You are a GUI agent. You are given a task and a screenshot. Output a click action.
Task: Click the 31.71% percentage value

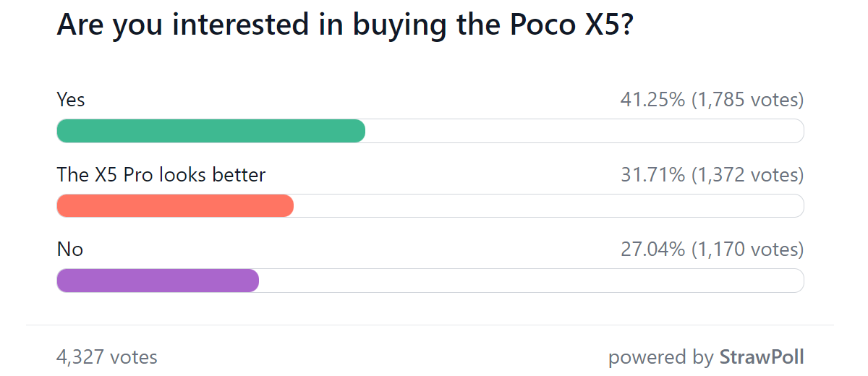652,175
